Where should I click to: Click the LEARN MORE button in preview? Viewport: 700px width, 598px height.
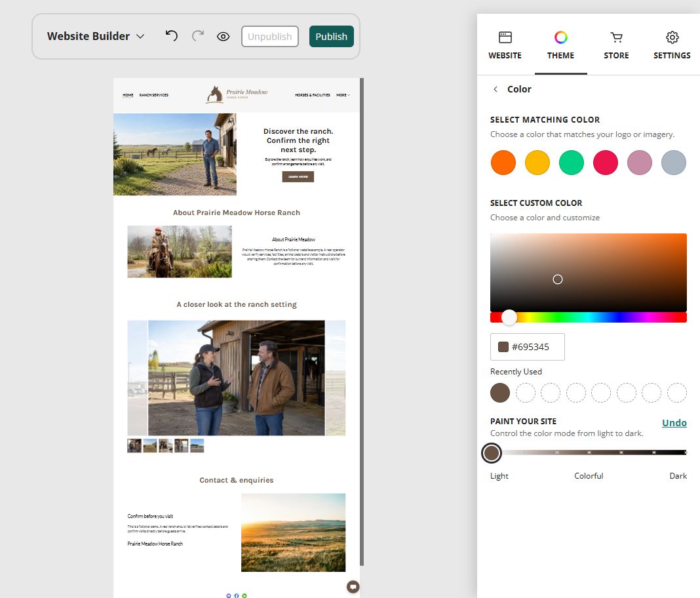click(x=298, y=177)
